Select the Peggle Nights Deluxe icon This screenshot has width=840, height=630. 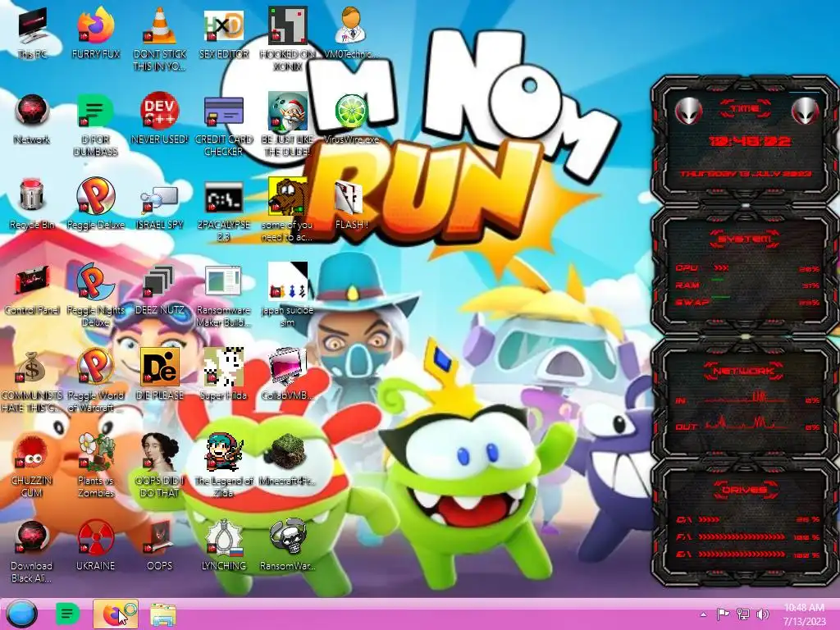click(x=96, y=282)
